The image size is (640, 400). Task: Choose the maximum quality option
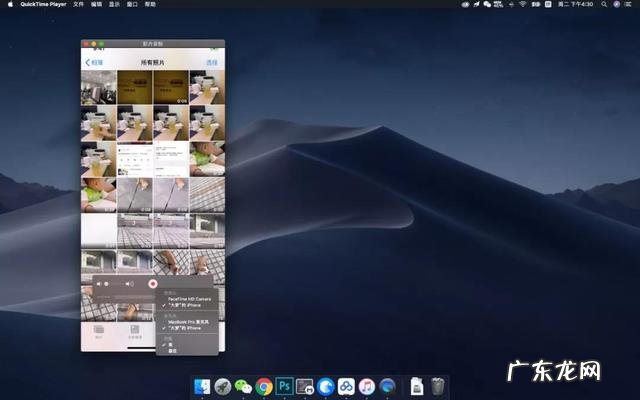coord(172,350)
